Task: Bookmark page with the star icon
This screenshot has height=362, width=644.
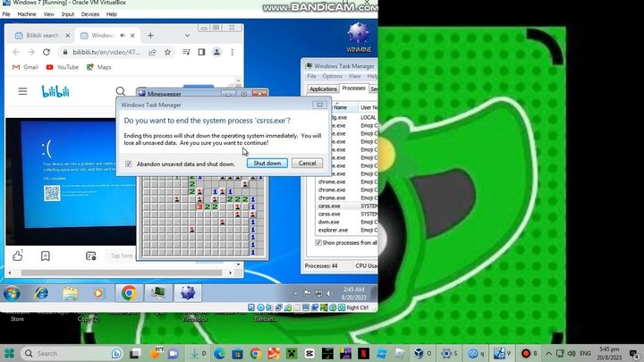Action: [167, 52]
